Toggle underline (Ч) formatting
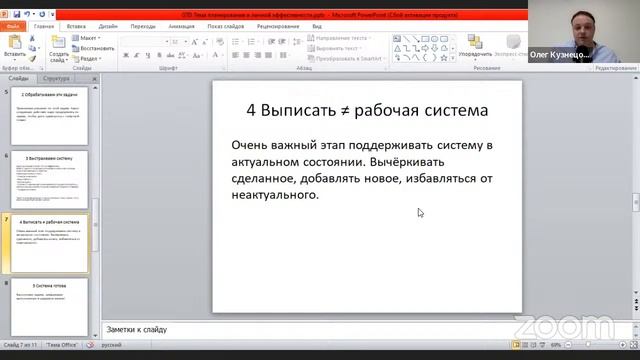The height and width of the screenshot is (360, 640). point(148,55)
